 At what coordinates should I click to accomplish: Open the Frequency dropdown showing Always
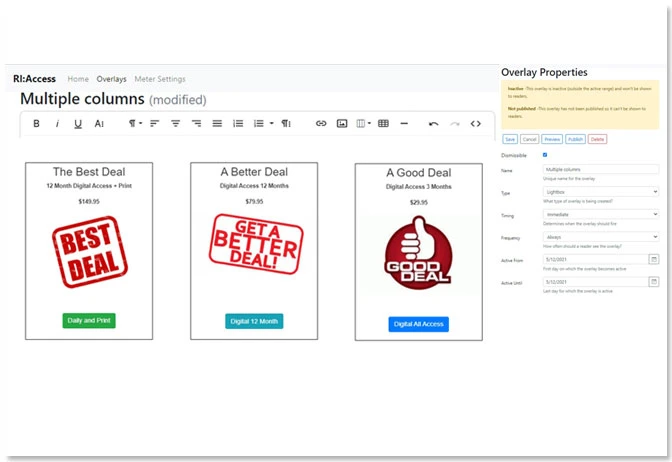coord(601,237)
